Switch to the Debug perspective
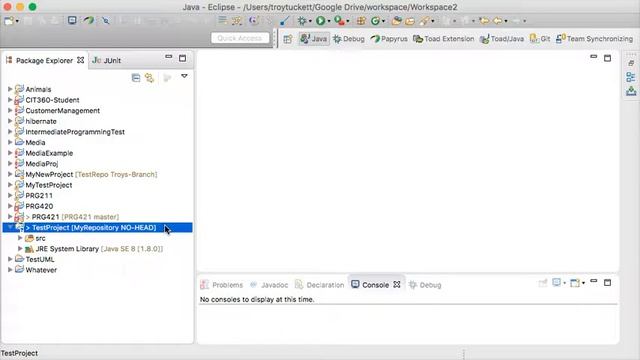 tap(349, 39)
